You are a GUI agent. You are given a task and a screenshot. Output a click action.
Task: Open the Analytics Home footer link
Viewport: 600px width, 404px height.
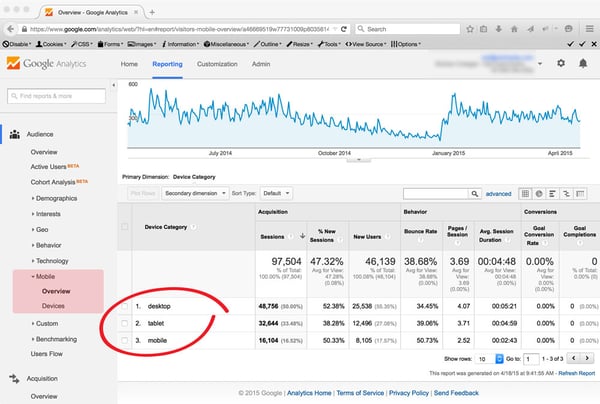pos(309,393)
